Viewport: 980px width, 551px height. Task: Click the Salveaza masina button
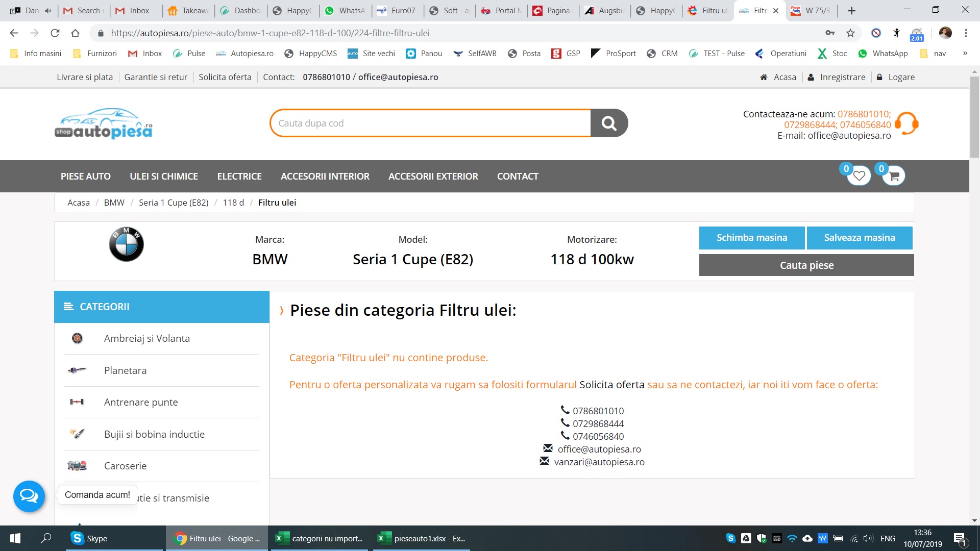(860, 238)
